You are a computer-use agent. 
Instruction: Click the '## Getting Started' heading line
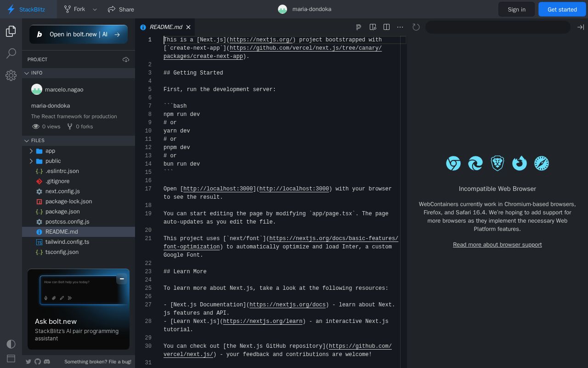tap(193, 73)
